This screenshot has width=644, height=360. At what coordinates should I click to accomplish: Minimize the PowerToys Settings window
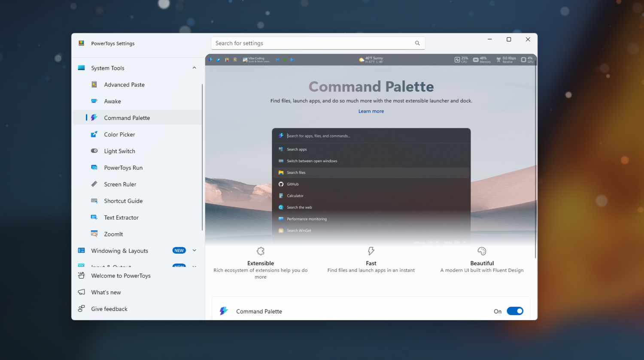[489, 39]
